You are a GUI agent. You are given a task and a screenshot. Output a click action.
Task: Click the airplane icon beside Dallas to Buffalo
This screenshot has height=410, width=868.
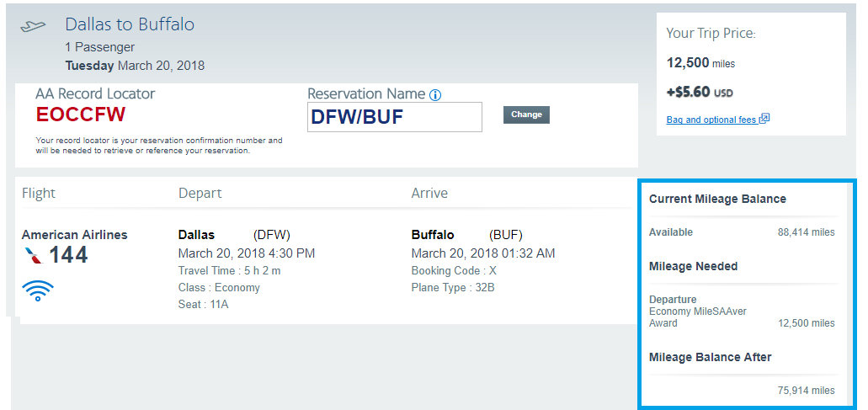[33, 26]
